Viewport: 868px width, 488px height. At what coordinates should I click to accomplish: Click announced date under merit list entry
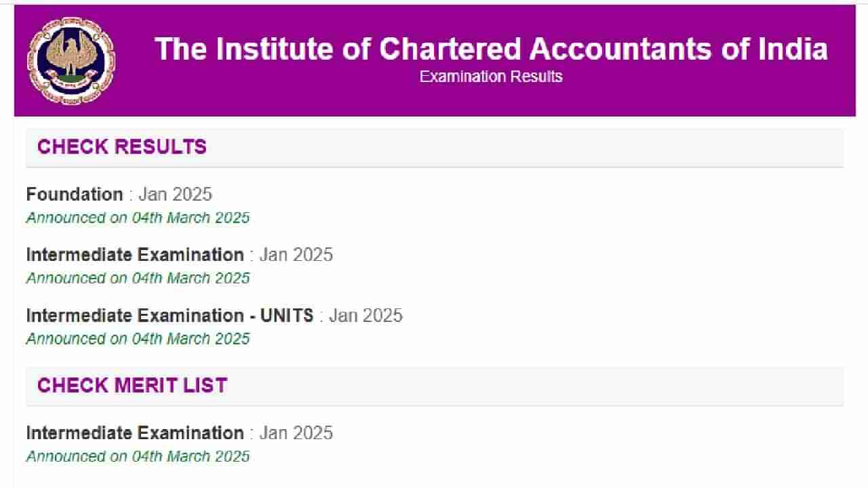click(138, 456)
